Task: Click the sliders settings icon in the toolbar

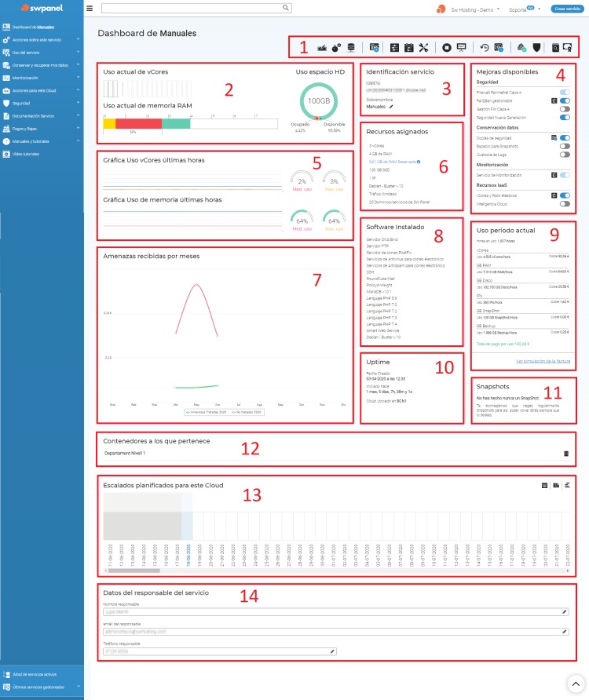Action: (394, 48)
